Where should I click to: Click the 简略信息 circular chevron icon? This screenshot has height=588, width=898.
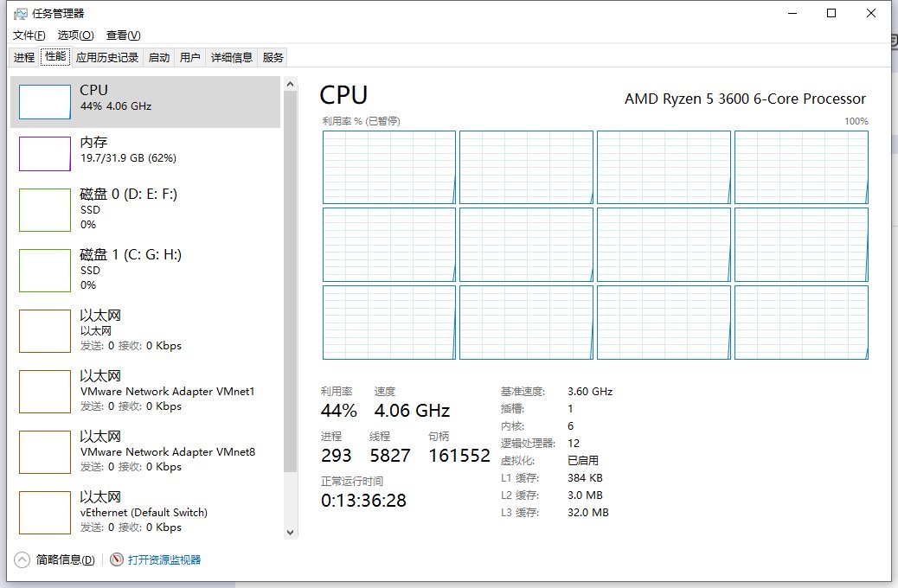pyautogui.click(x=22, y=560)
